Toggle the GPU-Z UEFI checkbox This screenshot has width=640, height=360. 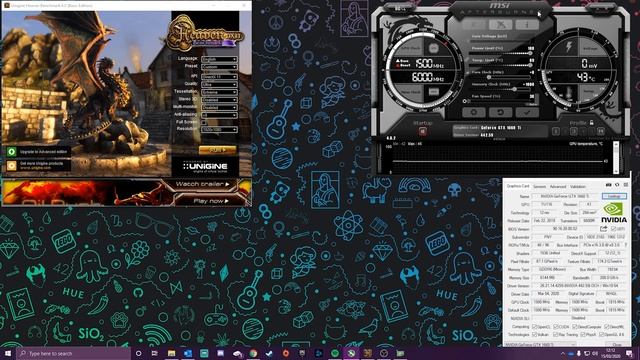(x=613, y=229)
